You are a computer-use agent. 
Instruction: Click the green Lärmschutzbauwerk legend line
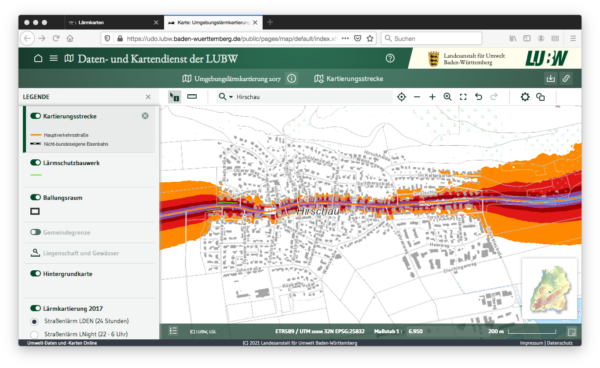click(36, 175)
